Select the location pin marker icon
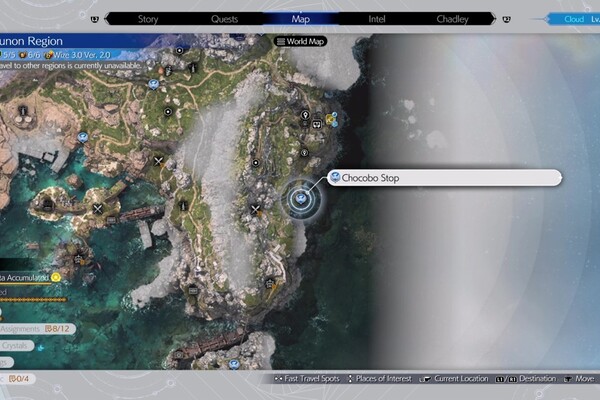 click(x=305, y=115)
